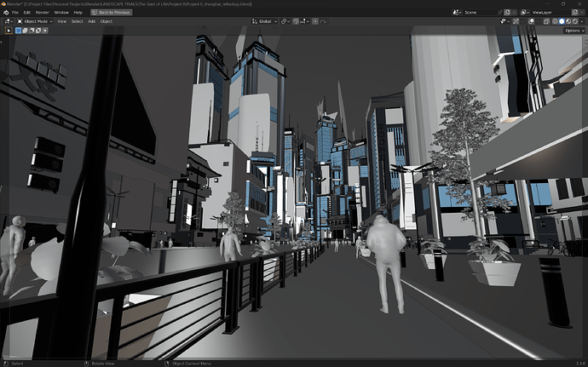Choose the Intersect selection mode icon
The width and height of the screenshot is (588, 367).
click(x=45, y=31)
